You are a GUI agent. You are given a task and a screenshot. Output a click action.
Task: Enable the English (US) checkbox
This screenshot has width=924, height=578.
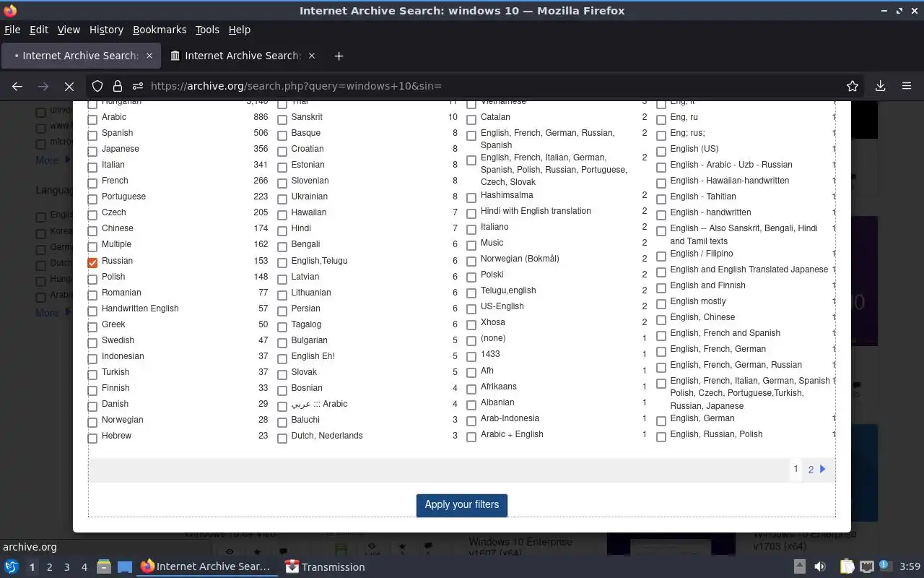pyautogui.click(x=661, y=151)
